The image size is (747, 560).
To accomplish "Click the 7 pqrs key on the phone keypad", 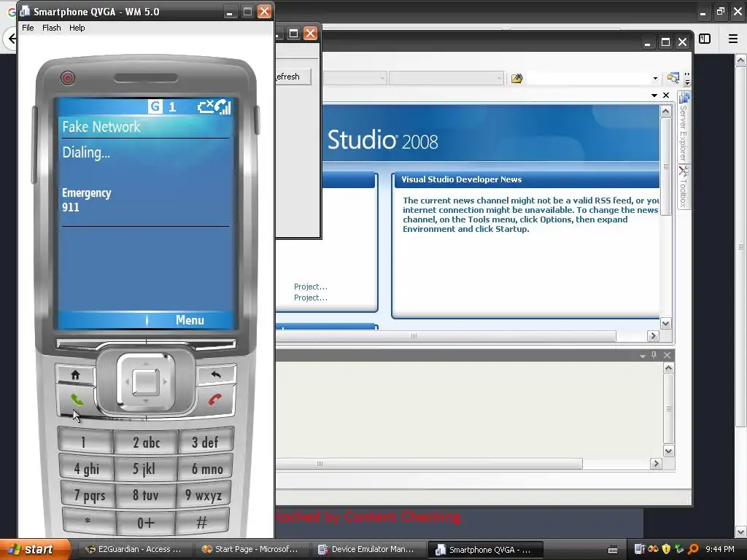I will pyautogui.click(x=88, y=495).
